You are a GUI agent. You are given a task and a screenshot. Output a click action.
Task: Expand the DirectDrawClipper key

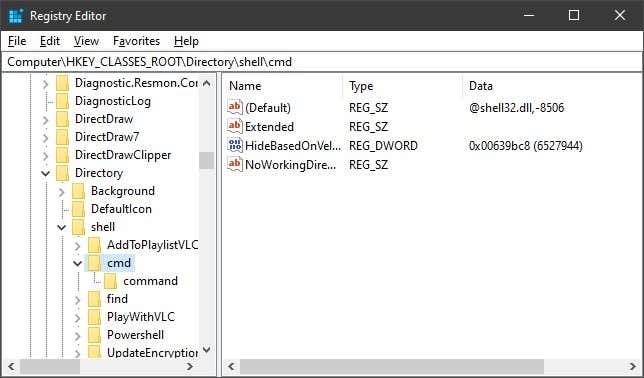[x=46, y=156]
